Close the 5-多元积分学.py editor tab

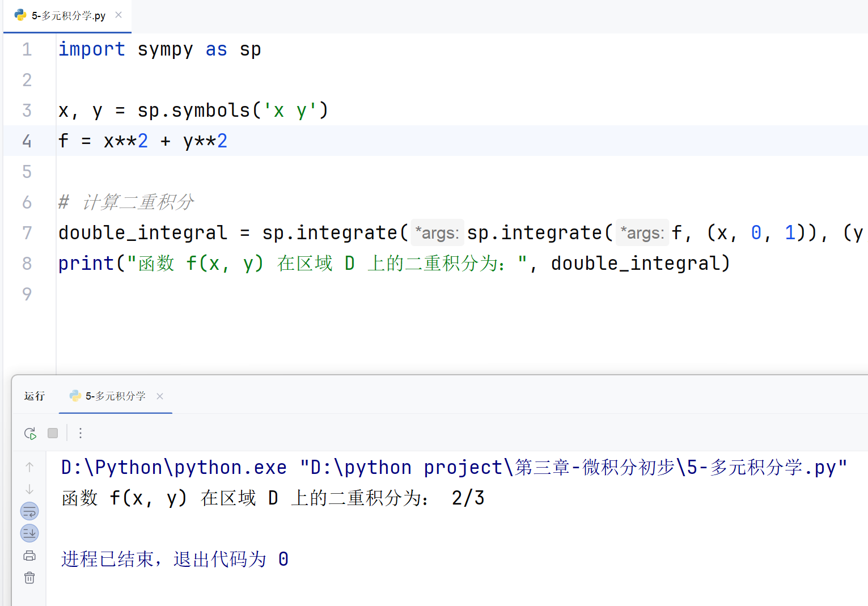[118, 15]
